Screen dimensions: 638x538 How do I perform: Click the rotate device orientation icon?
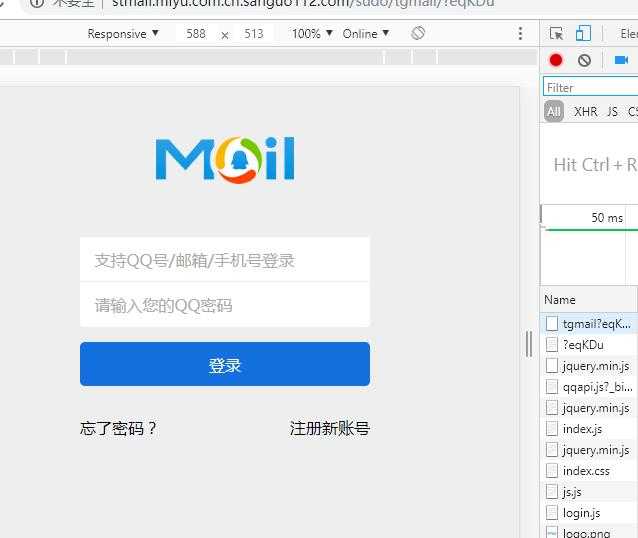tap(418, 33)
